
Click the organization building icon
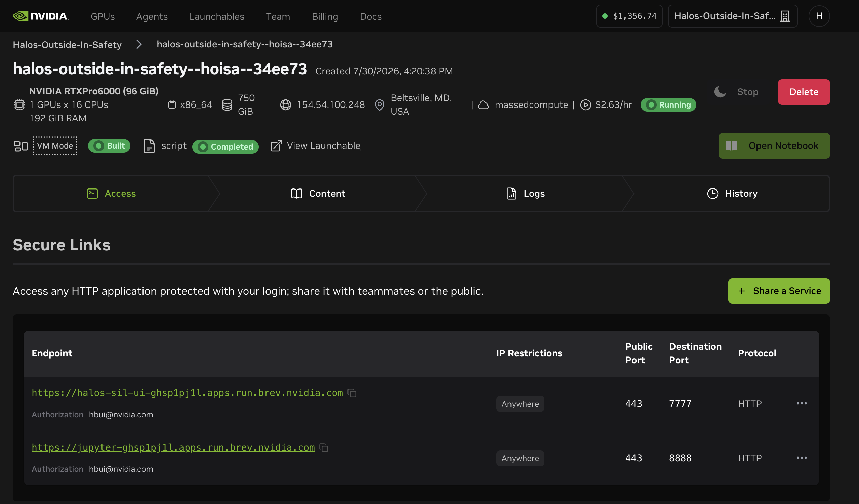[785, 16]
